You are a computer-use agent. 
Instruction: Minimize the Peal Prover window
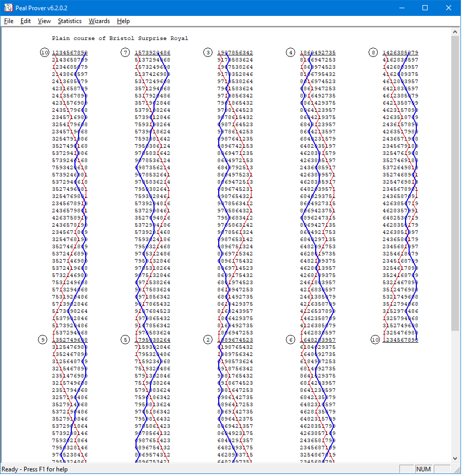402,8
